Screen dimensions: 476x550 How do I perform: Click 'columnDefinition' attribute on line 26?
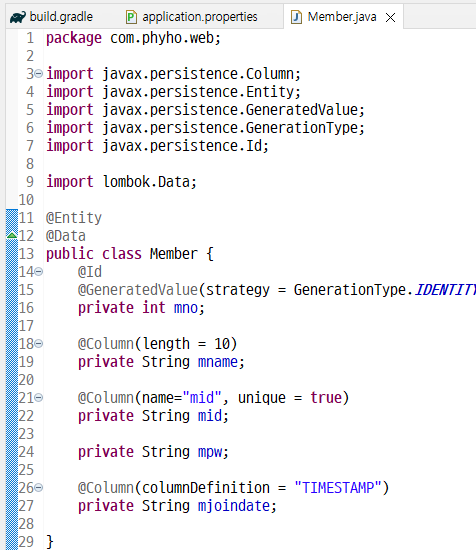[206, 488]
